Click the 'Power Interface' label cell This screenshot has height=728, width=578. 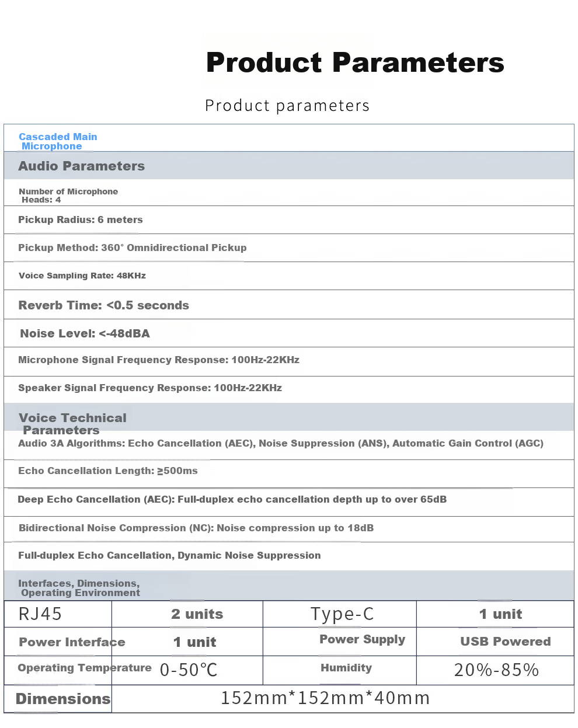coord(58,642)
